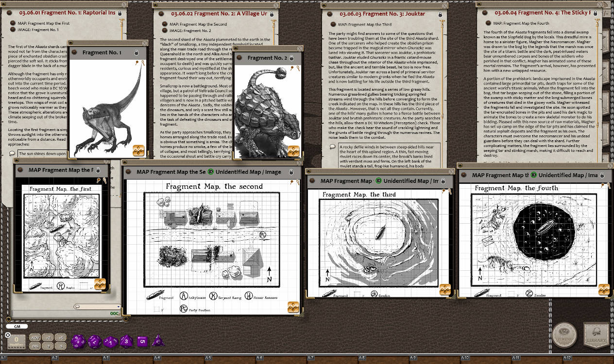Open the Library panel
The image size is (614, 364).
click(596, 334)
